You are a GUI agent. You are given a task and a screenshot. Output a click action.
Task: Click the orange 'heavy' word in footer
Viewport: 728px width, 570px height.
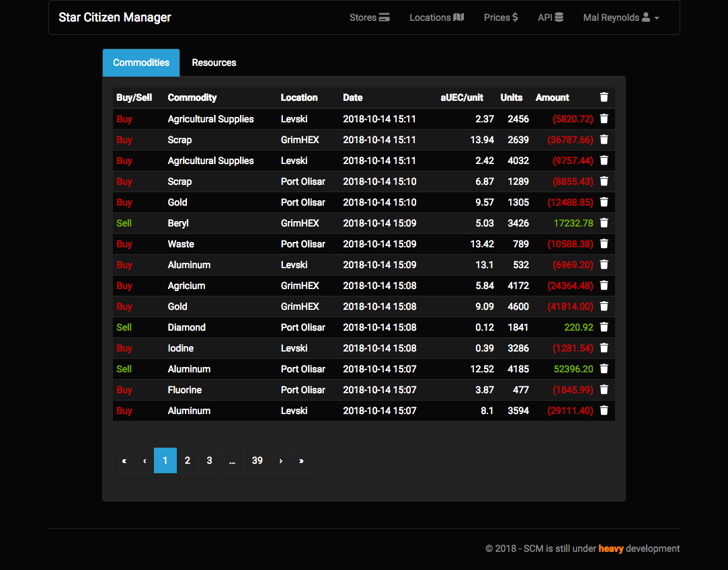pos(611,548)
